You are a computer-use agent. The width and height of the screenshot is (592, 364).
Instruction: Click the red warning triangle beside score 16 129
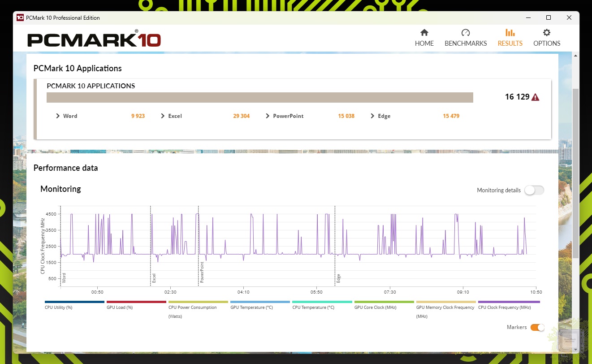[x=535, y=97]
